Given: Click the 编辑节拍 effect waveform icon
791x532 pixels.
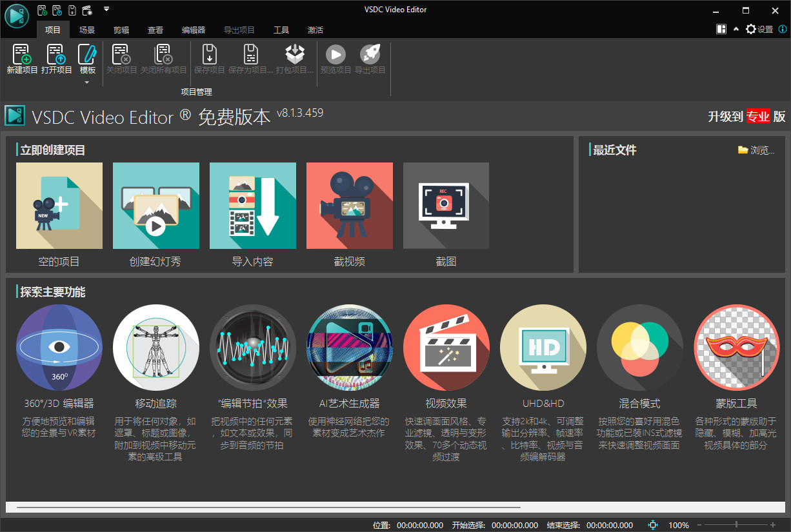Looking at the screenshot, I should pos(252,348).
